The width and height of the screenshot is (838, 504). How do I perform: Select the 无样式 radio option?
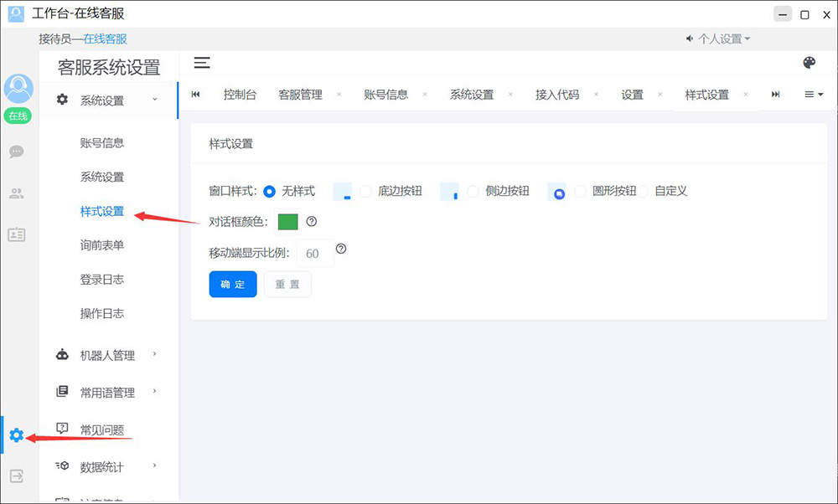269,191
